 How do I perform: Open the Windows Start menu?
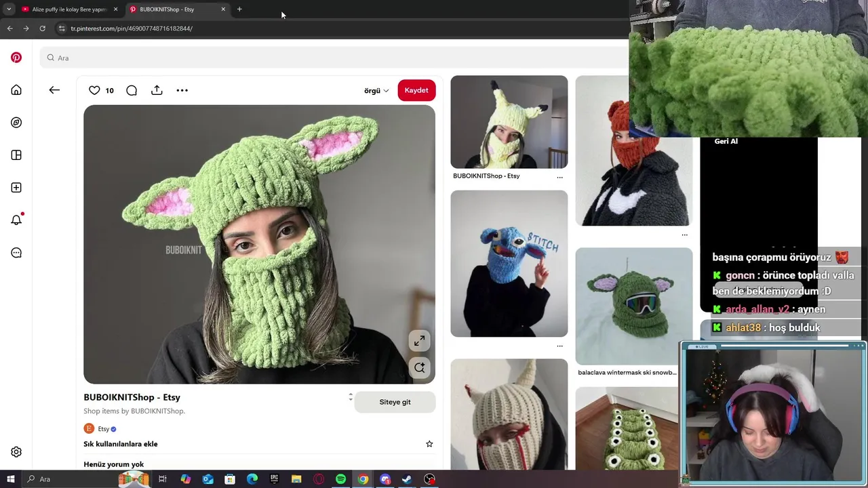(x=10, y=479)
